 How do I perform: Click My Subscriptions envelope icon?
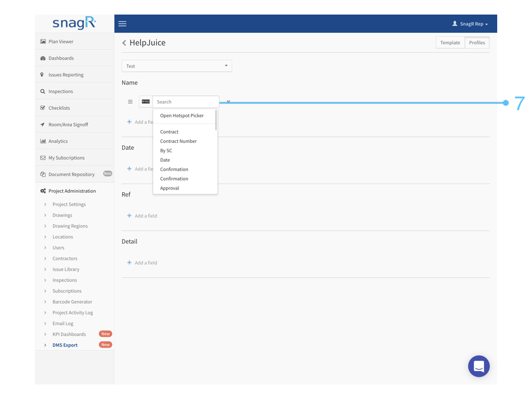(x=43, y=158)
